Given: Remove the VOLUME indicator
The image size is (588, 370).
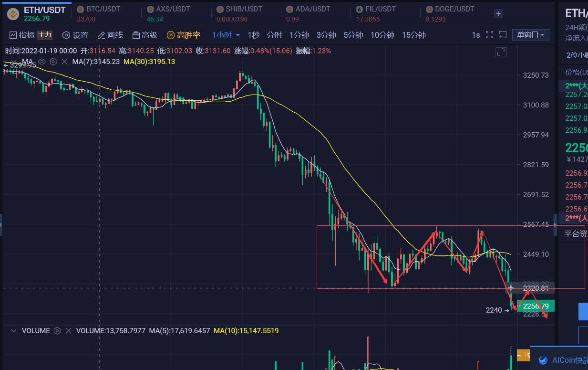Looking at the screenshot, I should (68, 330).
